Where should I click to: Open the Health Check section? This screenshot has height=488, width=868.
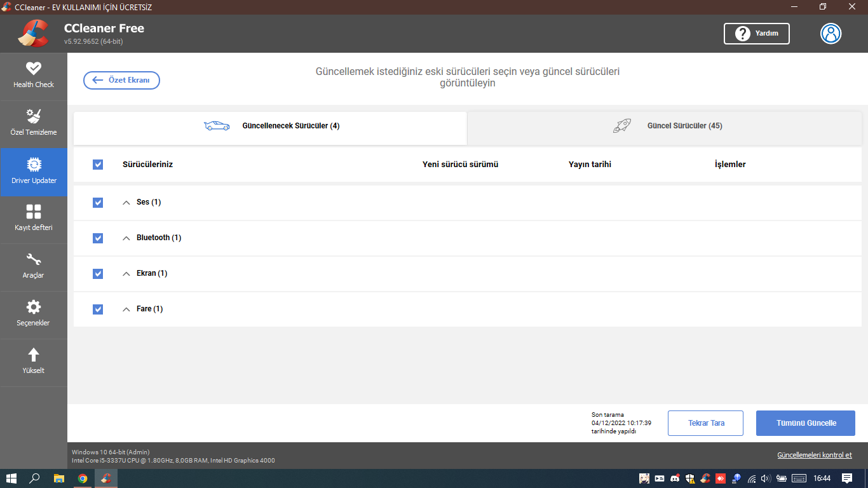click(x=34, y=76)
